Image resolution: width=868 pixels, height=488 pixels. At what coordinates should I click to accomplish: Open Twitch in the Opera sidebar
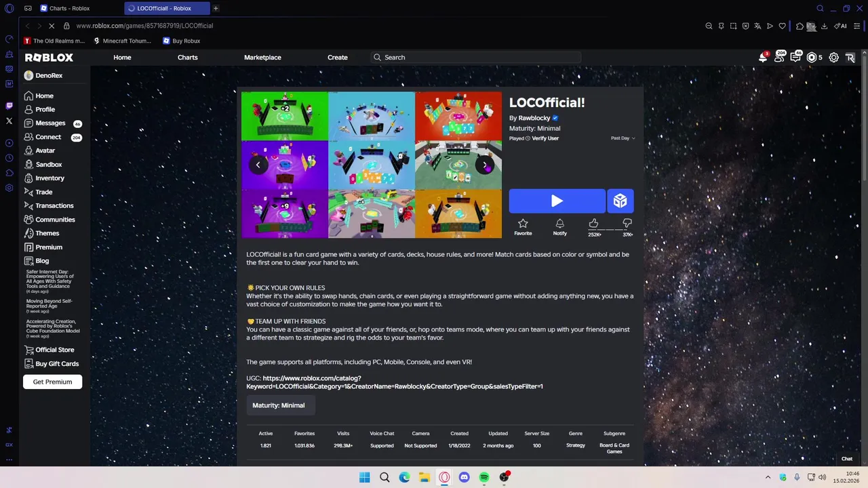[x=9, y=106]
